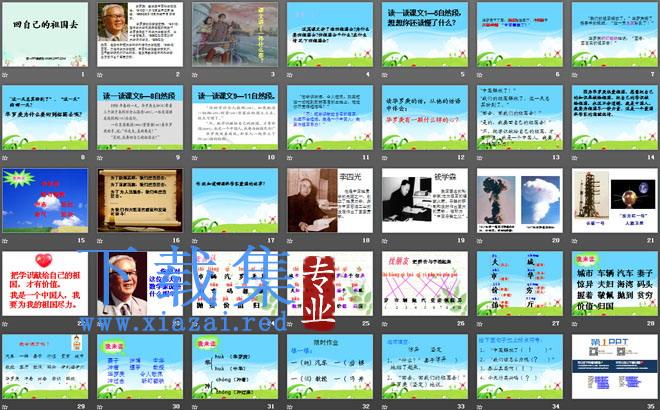Viewport: 660px width, 410px height.
Task: Click the slide number 31 label
Action: (x=271, y=406)
